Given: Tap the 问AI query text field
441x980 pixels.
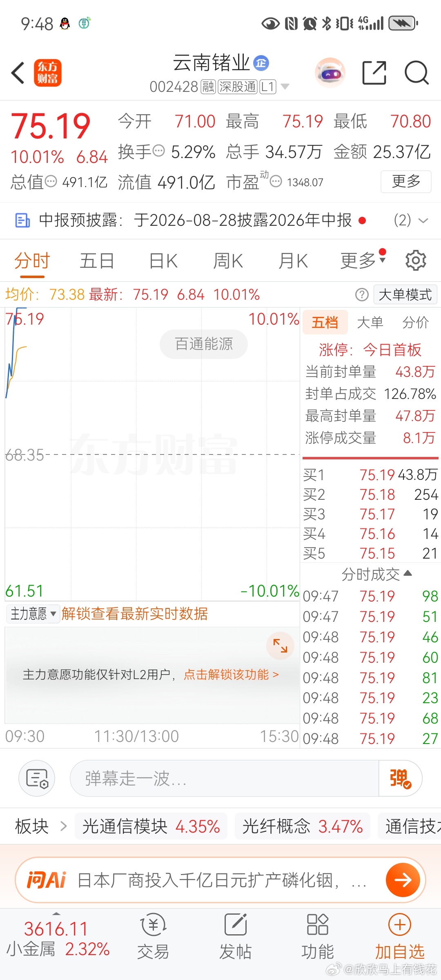Looking at the screenshot, I should [x=223, y=880].
